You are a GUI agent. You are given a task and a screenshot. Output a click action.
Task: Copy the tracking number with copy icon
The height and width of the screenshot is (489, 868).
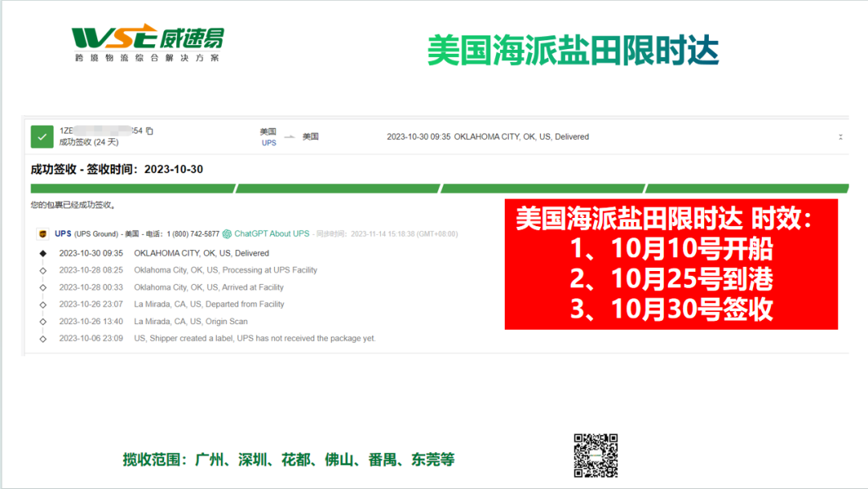(x=149, y=131)
